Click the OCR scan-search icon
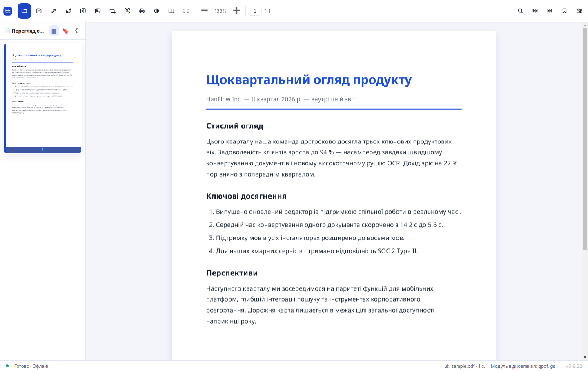Image resolution: width=588 pixels, height=371 pixels. [127, 11]
